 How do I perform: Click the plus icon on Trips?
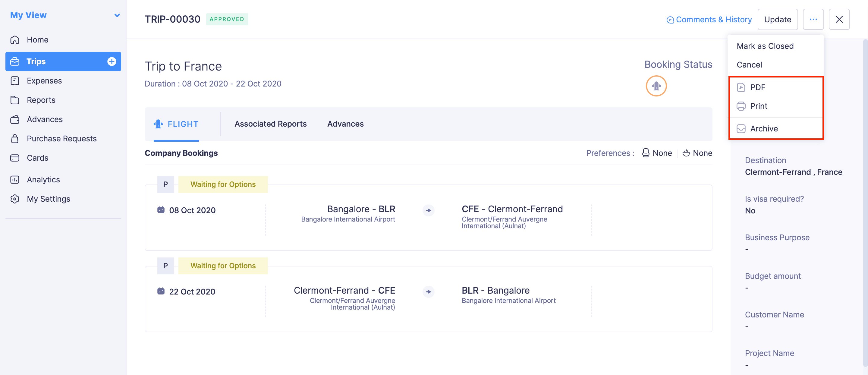click(112, 61)
